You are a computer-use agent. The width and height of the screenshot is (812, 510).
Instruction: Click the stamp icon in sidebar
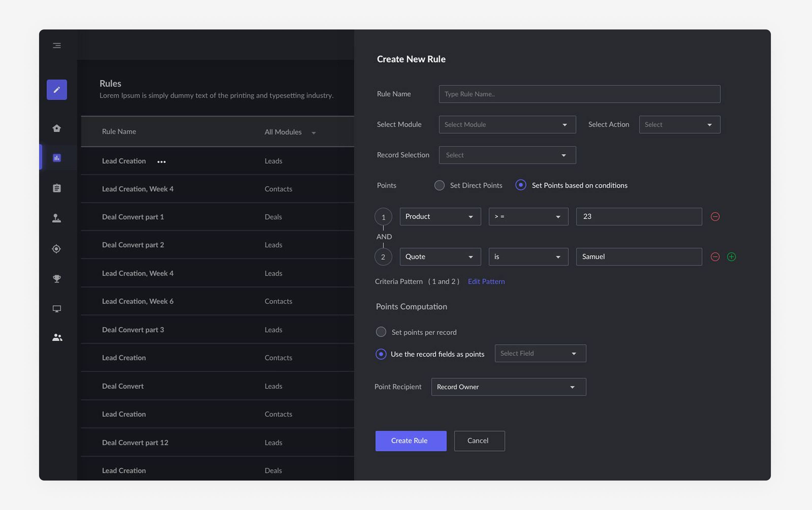[x=57, y=218]
